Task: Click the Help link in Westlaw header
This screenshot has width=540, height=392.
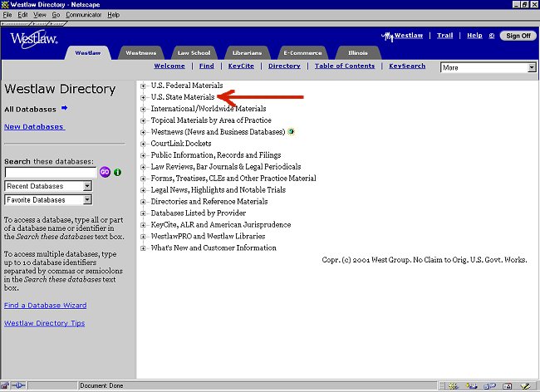Action: (x=474, y=36)
